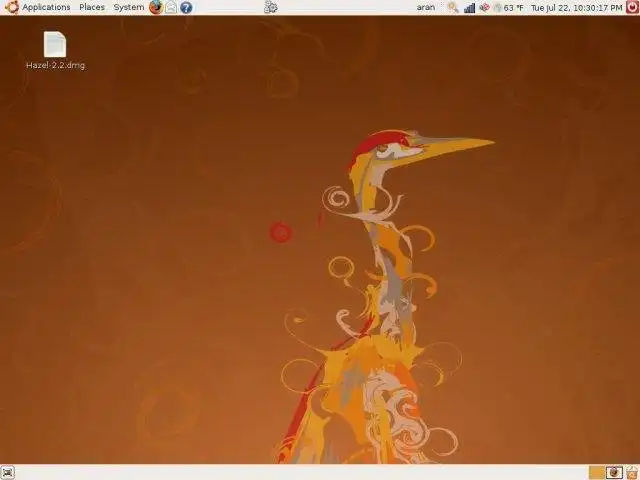Click the Hazel-2.2.dmg file name label
This screenshot has width=640, height=480.
pyautogui.click(x=56, y=65)
